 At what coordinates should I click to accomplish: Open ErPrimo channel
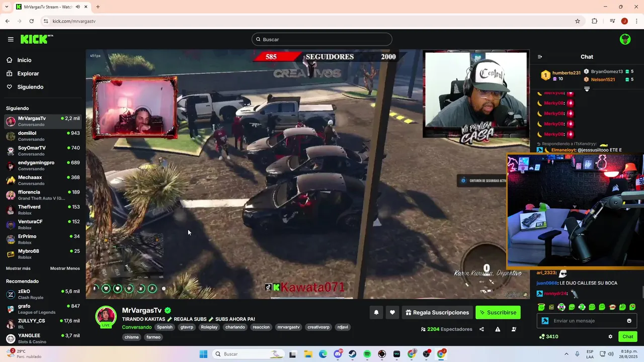click(43, 239)
